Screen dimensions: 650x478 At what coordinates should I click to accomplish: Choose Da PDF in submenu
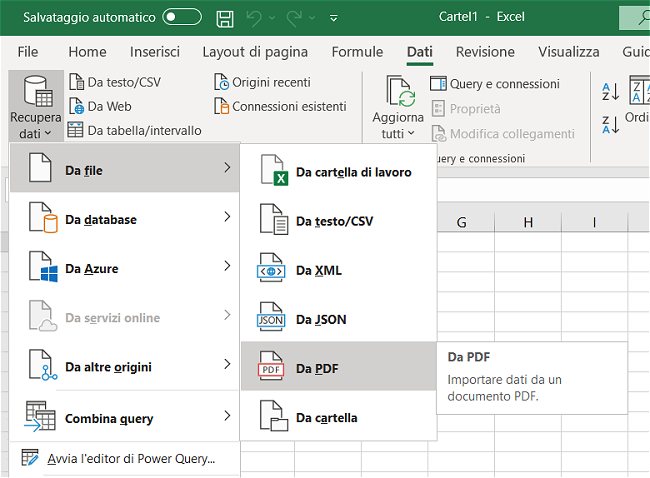[x=339, y=366]
